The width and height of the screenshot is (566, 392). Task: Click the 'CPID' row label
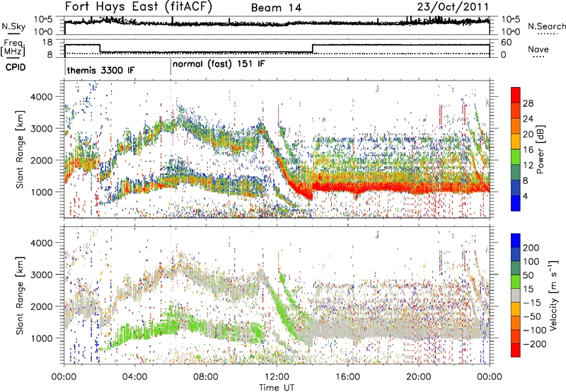pyautogui.click(x=16, y=67)
